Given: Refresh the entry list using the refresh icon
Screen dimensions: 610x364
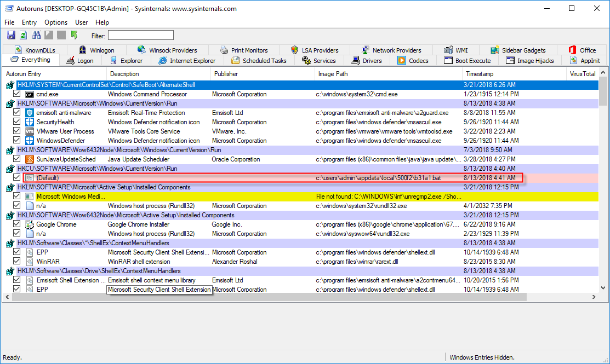Looking at the screenshot, I should click(23, 34).
